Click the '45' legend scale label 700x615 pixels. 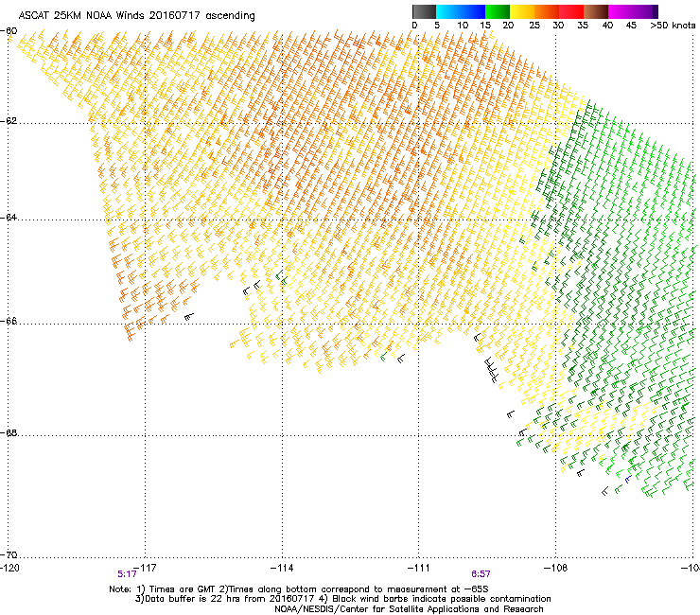(631, 25)
